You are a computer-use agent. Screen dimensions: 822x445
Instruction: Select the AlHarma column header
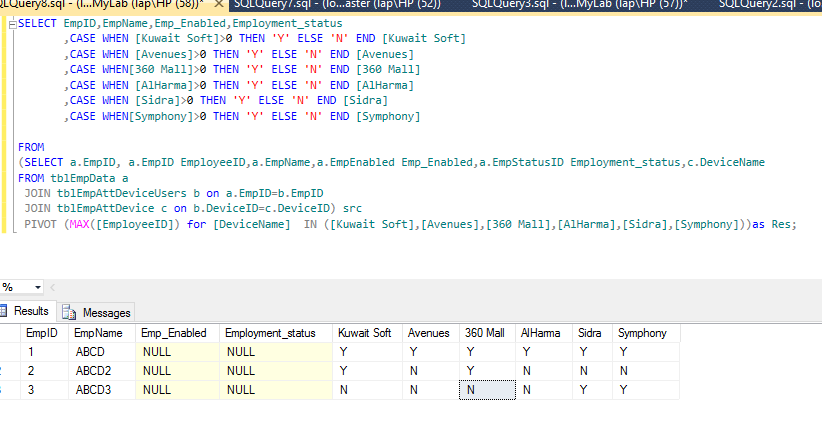coord(544,333)
